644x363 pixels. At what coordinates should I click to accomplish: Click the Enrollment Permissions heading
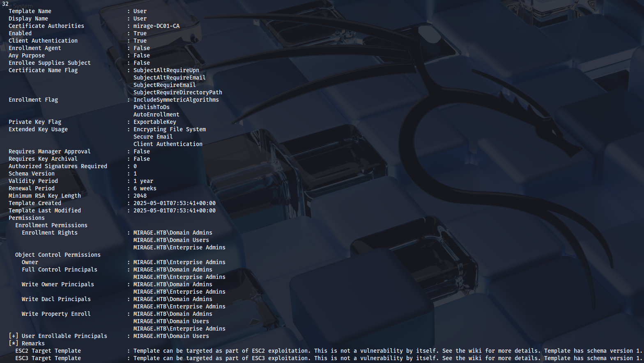pos(51,225)
